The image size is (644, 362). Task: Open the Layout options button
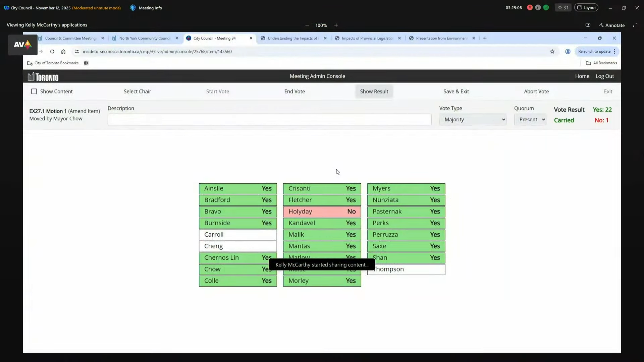click(x=586, y=8)
